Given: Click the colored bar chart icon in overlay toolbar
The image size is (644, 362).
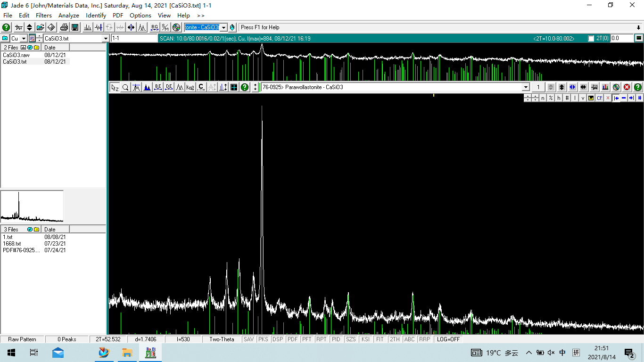Looking at the screenshot, I should point(605,87).
